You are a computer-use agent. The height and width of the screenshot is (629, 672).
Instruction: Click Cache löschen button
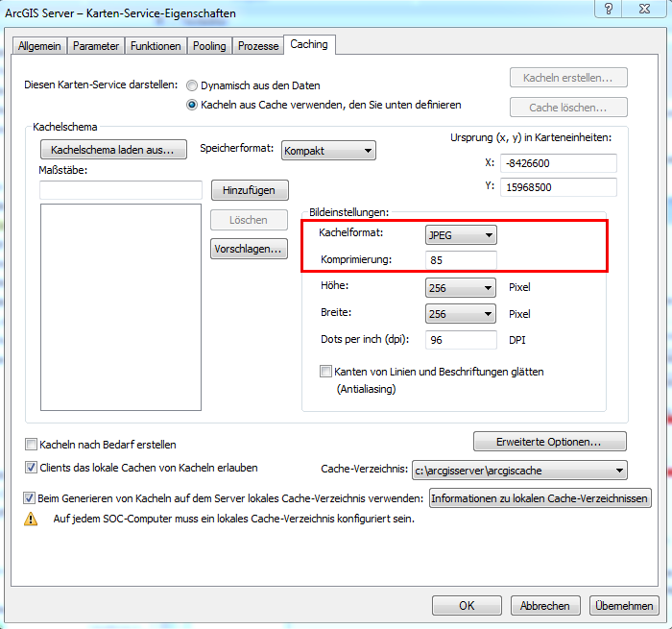tap(568, 108)
